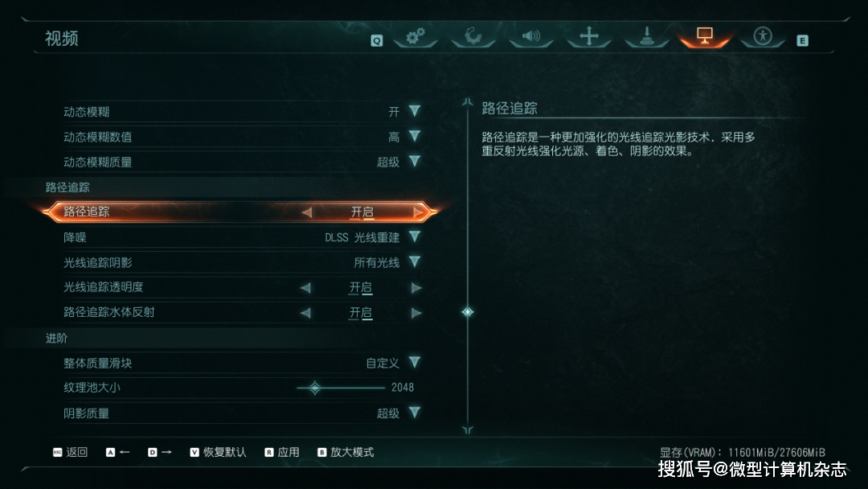
Task: Expand the 整体质量滑块 自定义 dropdown
Action: point(415,363)
